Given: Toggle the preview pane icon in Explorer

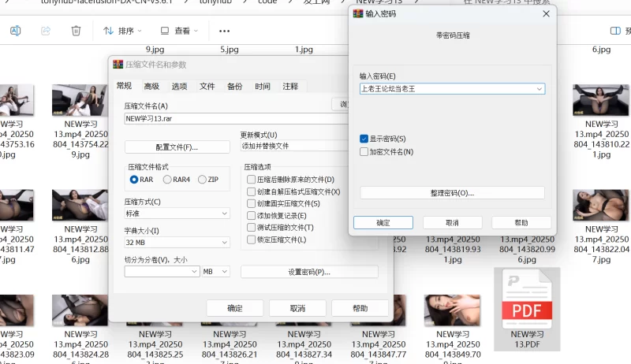Looking at the screenshot, I should (x=615, y=31).
